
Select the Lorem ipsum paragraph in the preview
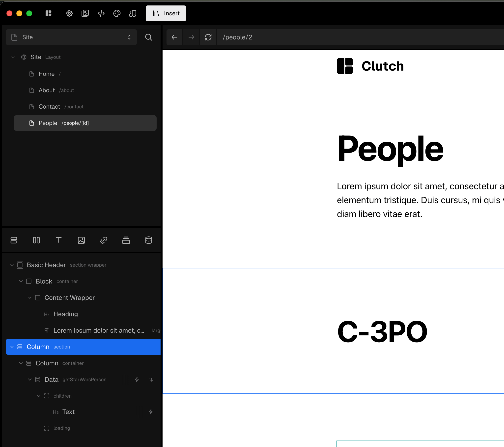pyautogui.click(x=420, y=200)
